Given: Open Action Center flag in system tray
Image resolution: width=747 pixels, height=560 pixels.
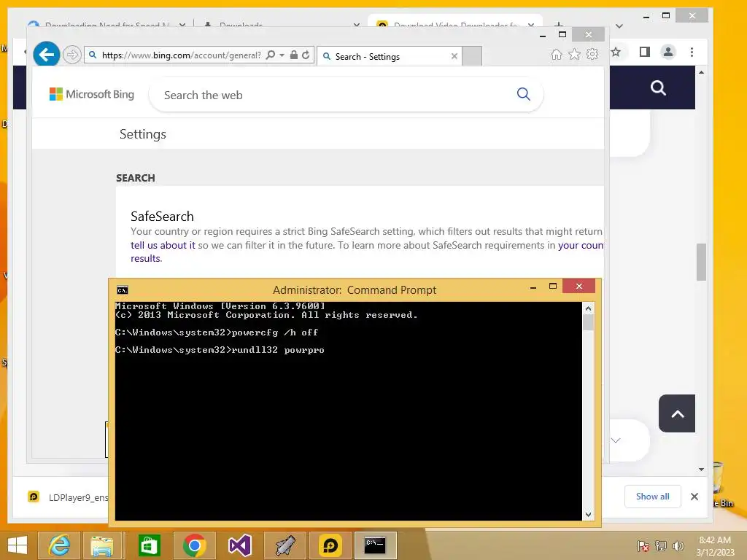Looking at the screenshot, I should [x=643, y=546].
